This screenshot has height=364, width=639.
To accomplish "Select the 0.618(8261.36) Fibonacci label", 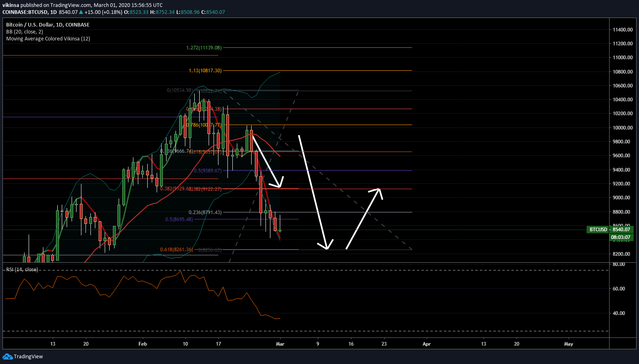I will tap(176, 250).
